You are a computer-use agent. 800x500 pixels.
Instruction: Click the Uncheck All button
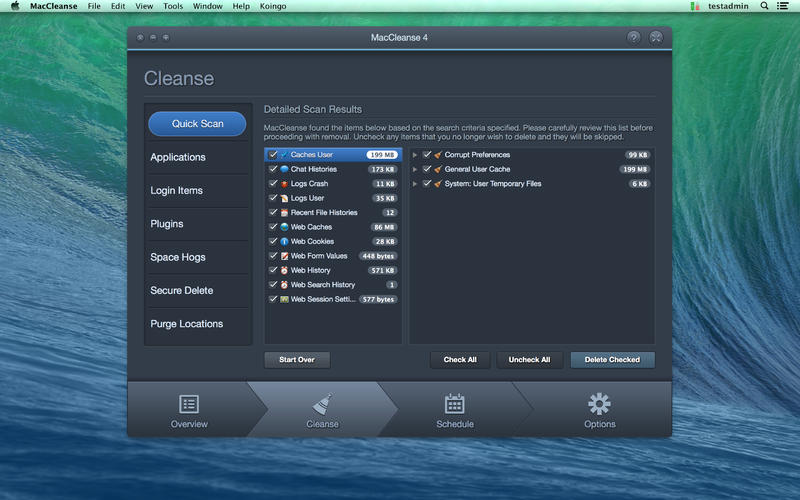pos(529,360)
